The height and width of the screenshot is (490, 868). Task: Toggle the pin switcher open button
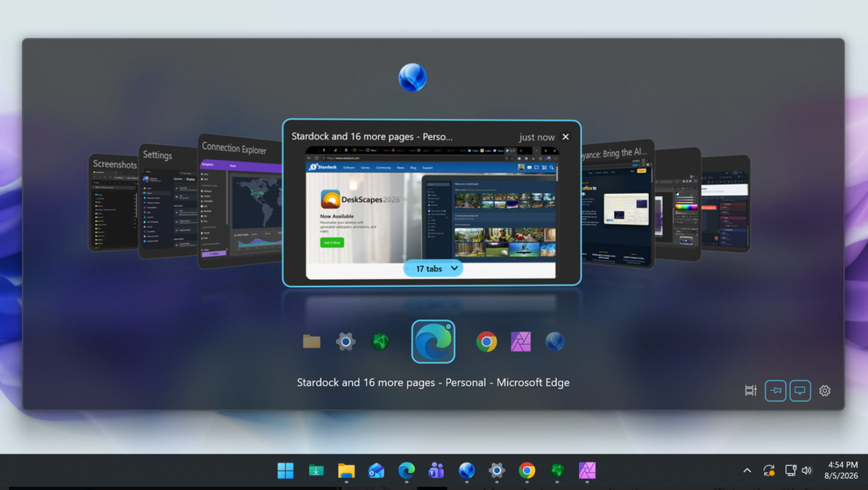tap(775, 390)
